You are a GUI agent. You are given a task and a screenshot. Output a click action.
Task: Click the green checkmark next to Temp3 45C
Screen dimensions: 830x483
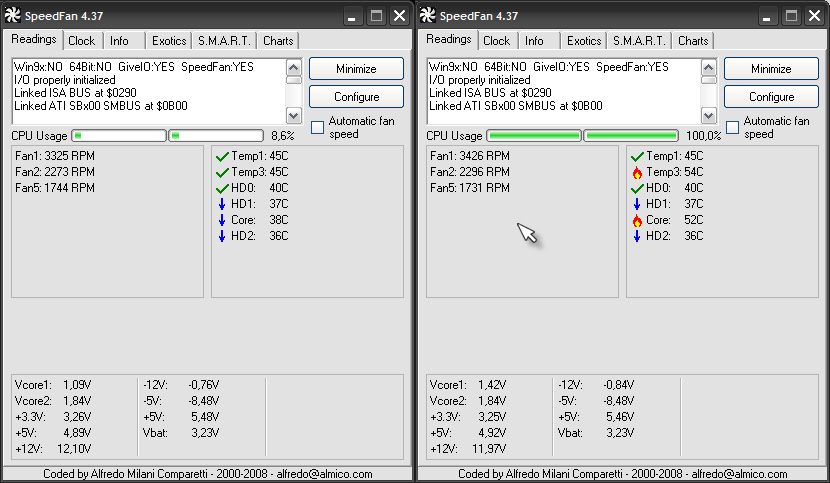222,172
